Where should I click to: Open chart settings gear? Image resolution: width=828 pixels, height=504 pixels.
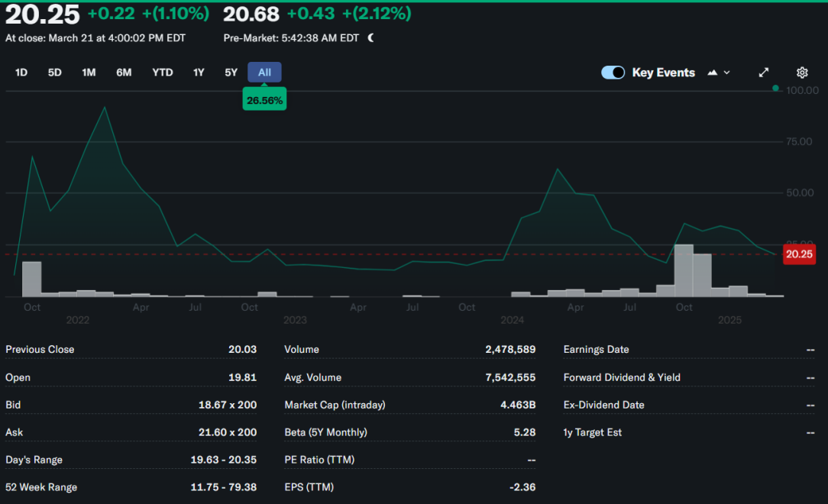pos(802,73)
